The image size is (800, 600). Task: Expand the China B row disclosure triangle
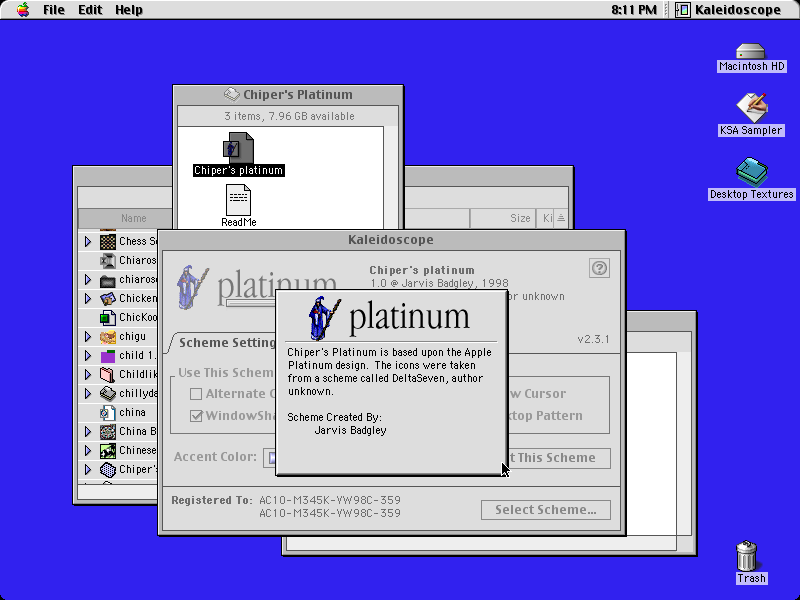click(88, 432)
